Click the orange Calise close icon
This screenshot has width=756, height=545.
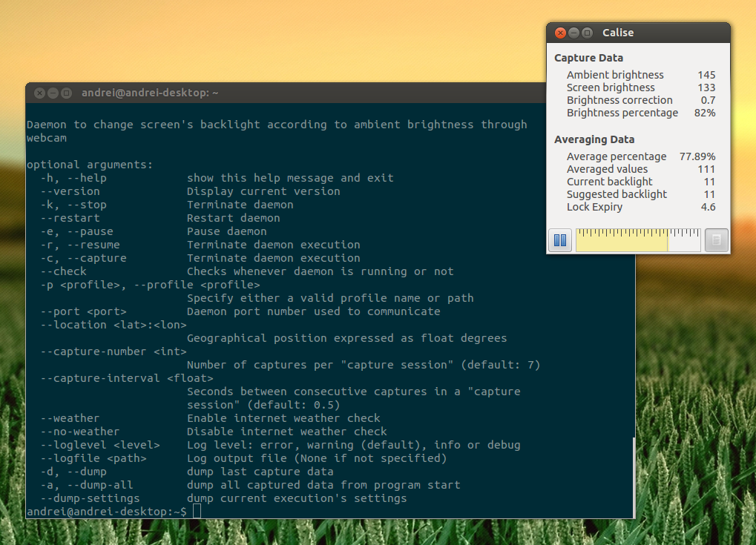560,33
